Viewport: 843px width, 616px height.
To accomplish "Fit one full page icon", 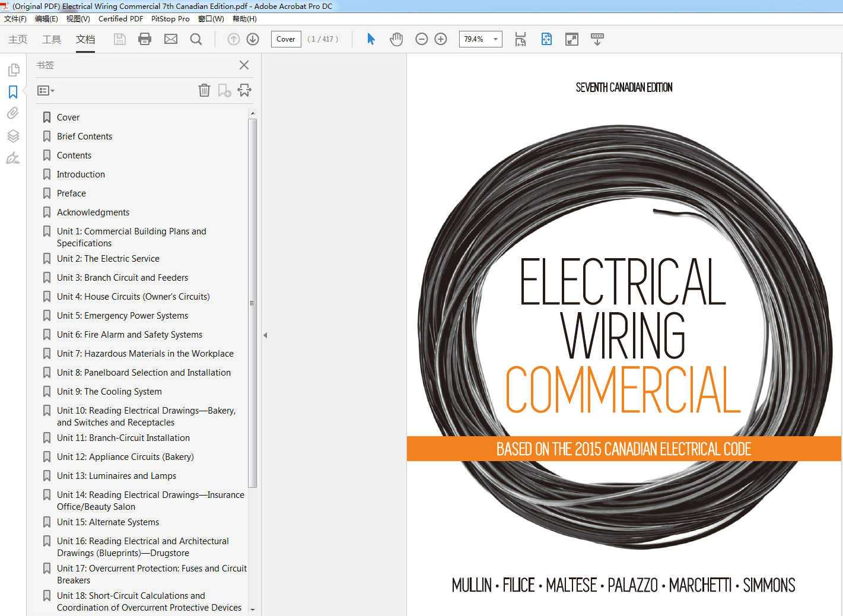I will click(546, 39).
